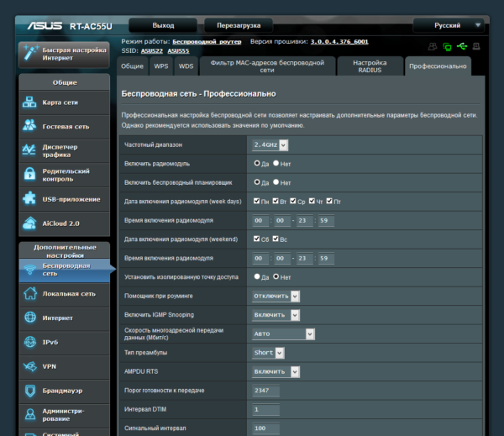Open the Частотный диапазон 2.4GHz dropdown
The width and height of the screenshot is (504, 436).
(270, 145)
